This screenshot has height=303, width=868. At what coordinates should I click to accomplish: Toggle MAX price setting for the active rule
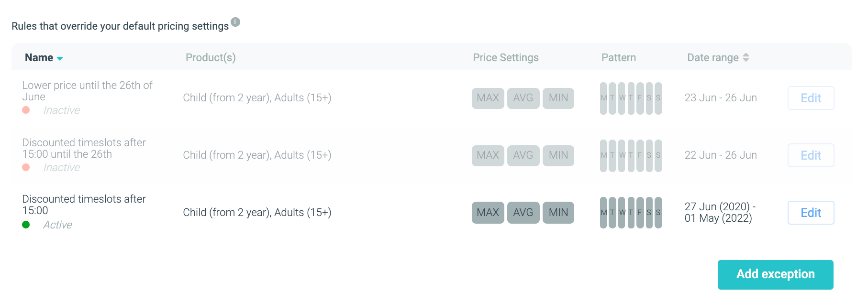488,213
